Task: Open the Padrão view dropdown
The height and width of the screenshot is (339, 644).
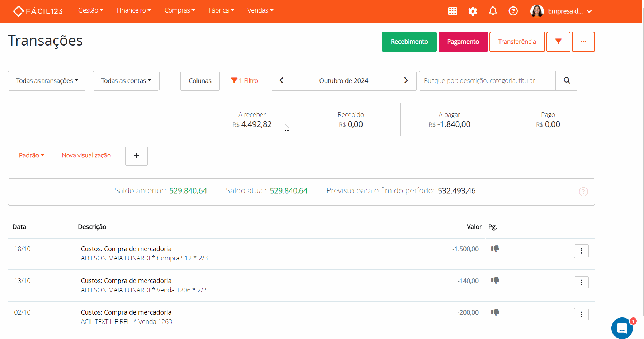Action: [32, 155]
